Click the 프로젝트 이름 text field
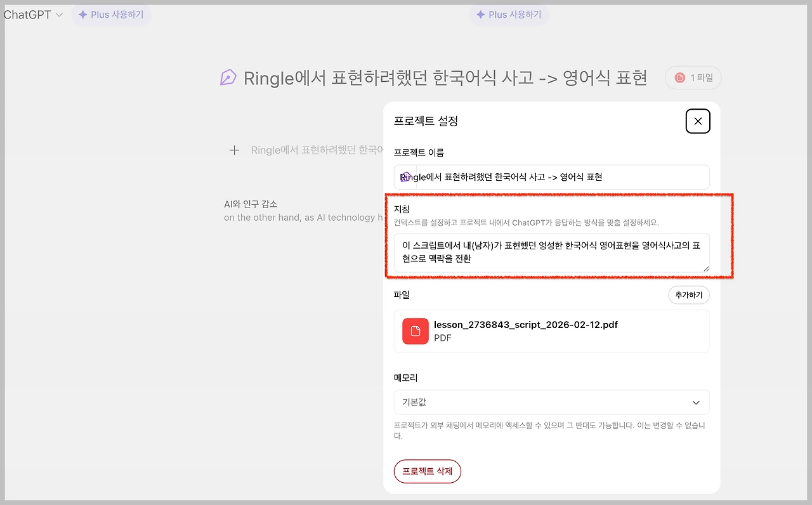Screen dimensions: 812x505 coord(552,177)
